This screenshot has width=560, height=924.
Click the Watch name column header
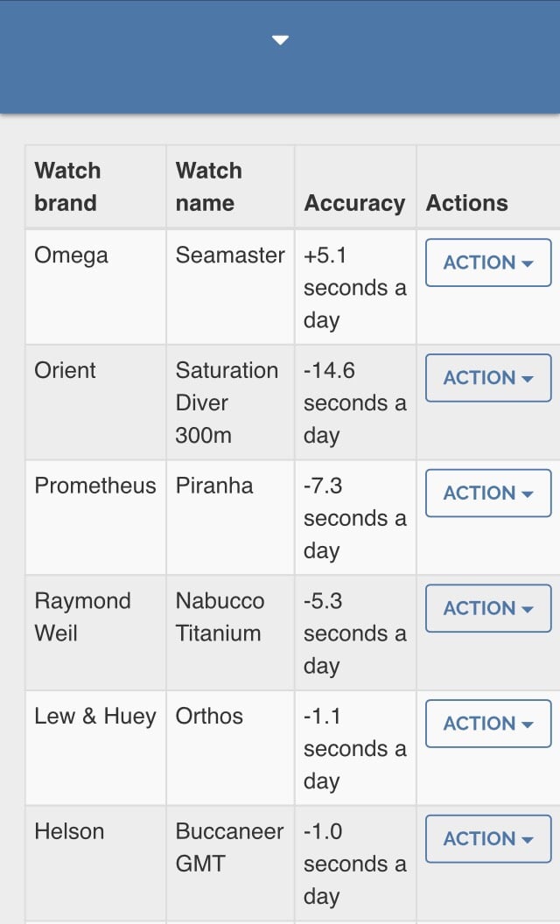[x=208, y=187]
